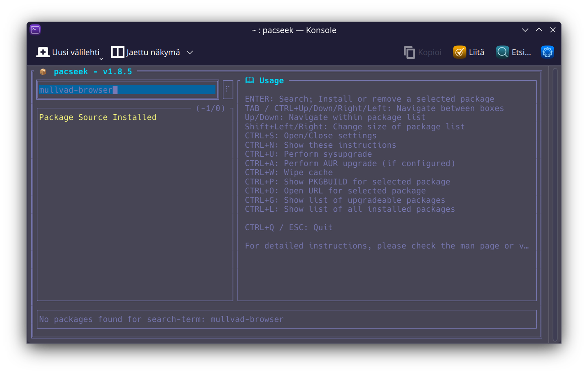
Task: Maximize the Konsole window
Action: pos(539,30)
